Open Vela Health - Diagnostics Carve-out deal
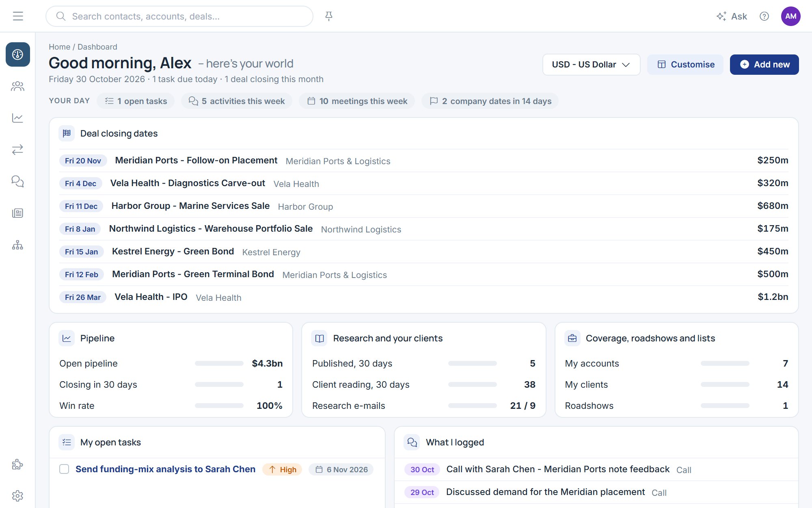The width and height of the screenshot is (812, 508). (x=424, y=183)
